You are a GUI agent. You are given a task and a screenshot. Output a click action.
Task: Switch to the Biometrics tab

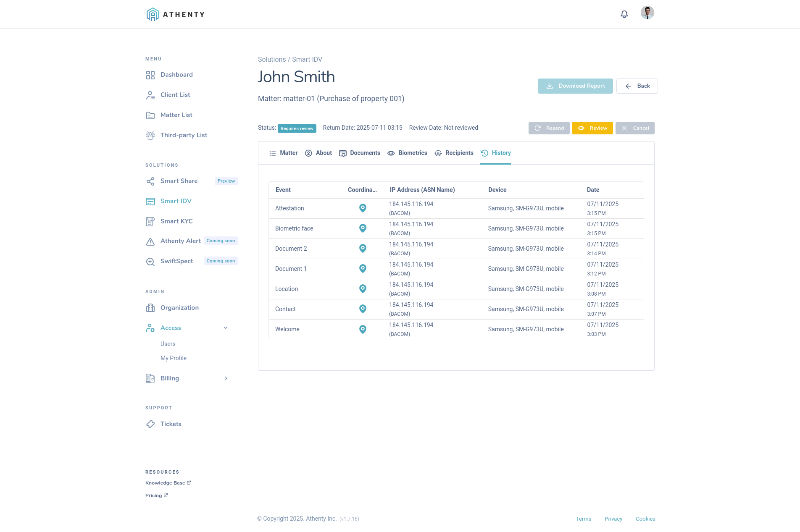pyautogui.click(x=407, y=153)
